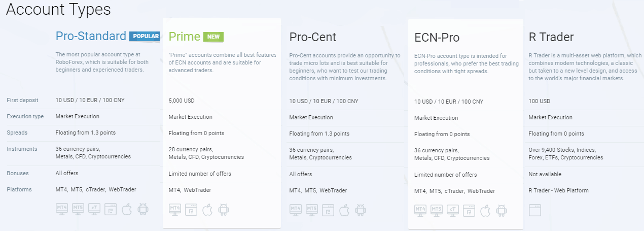Open the Prime account heading
Image resolution: width=644 pixels, height=231 pixels.
[184, 37]
